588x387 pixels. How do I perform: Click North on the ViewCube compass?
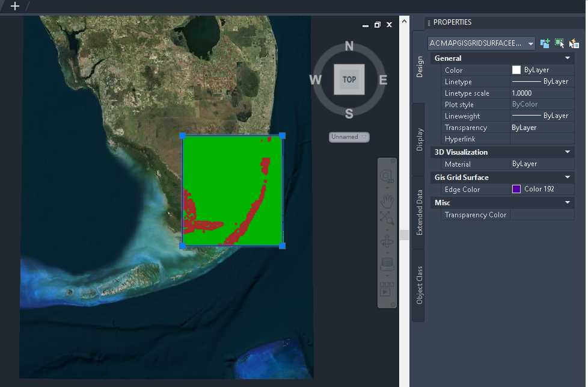pos(349,45)
